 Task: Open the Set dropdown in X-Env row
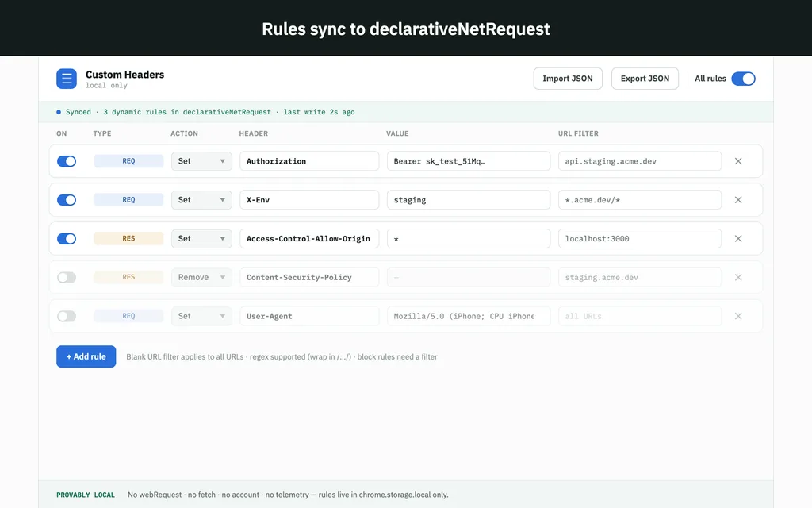pos(201,200)
